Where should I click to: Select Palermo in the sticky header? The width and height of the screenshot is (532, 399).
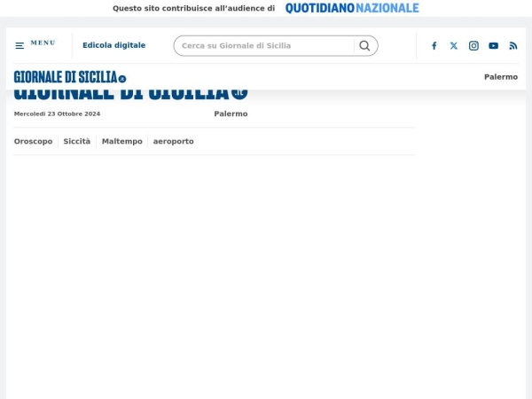(x=501, y=77)
